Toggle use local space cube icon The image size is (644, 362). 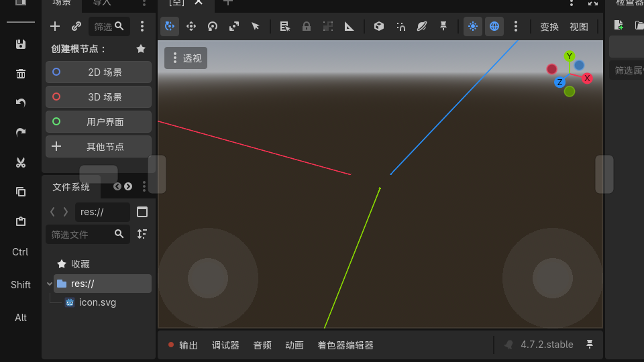tap(378, 26)
